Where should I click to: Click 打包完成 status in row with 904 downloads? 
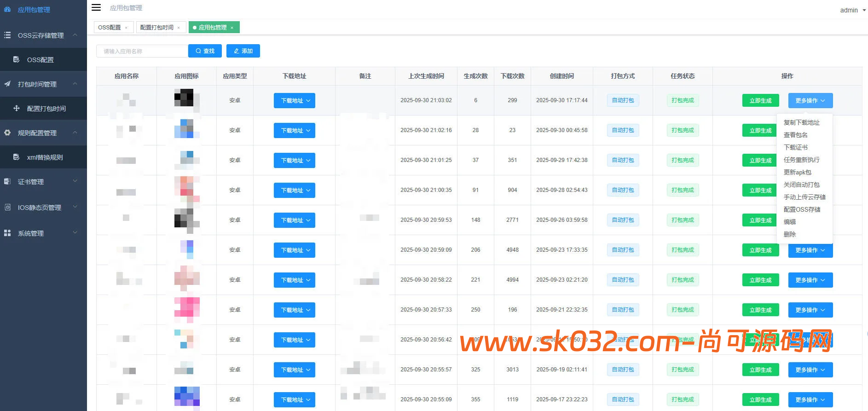[x=683, y=190]
